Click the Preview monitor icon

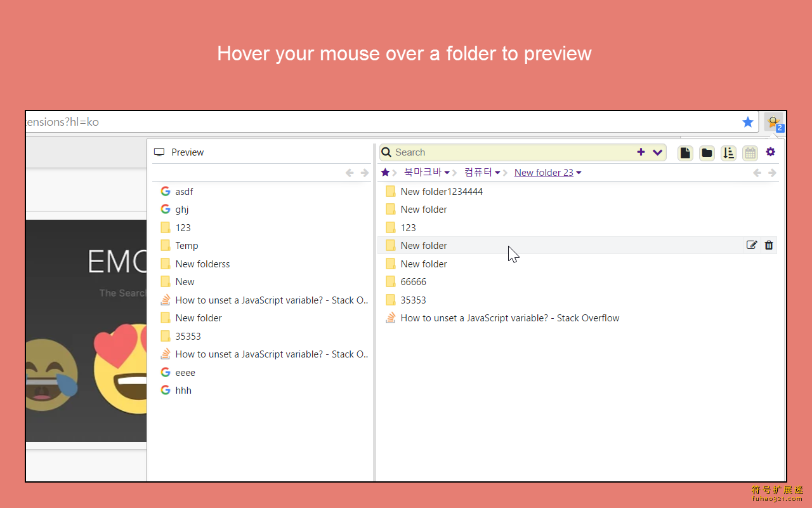click(x=159, y=152)
